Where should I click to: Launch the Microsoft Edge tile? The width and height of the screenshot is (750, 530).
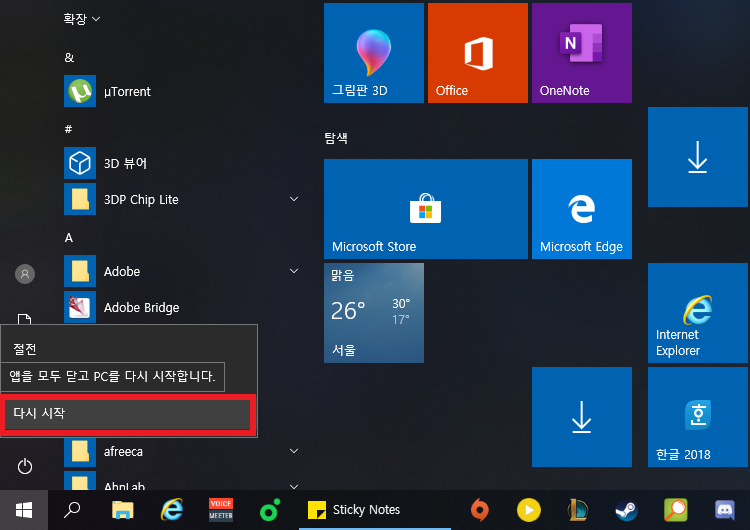click(582, 209)
